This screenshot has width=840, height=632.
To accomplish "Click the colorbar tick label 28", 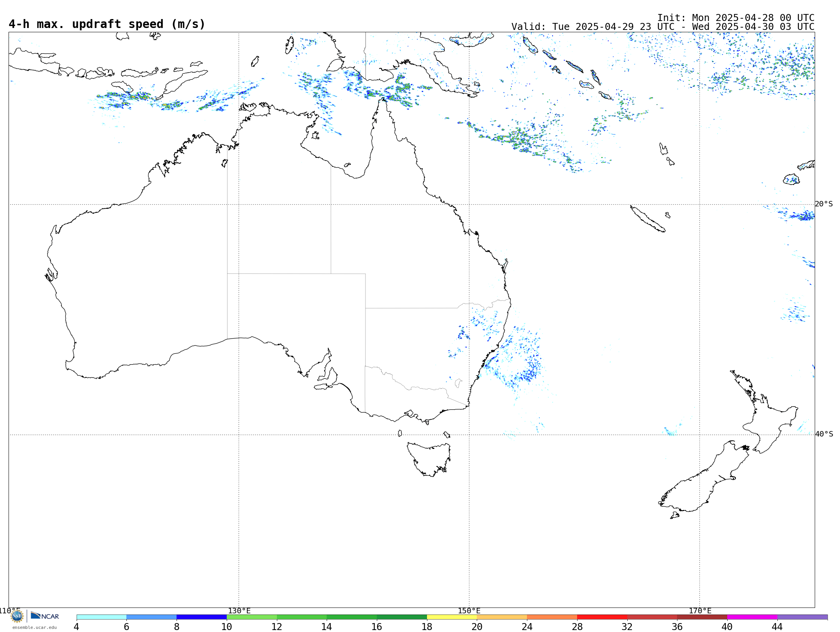I will [577, 627].
